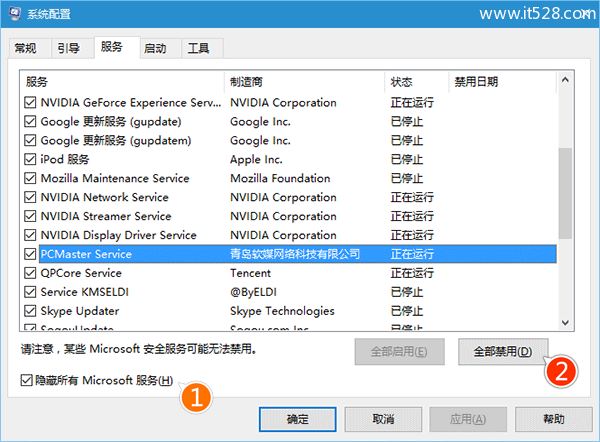Click the 取消 button
This screenshot has width=600, height=442.
coord(383,419)
